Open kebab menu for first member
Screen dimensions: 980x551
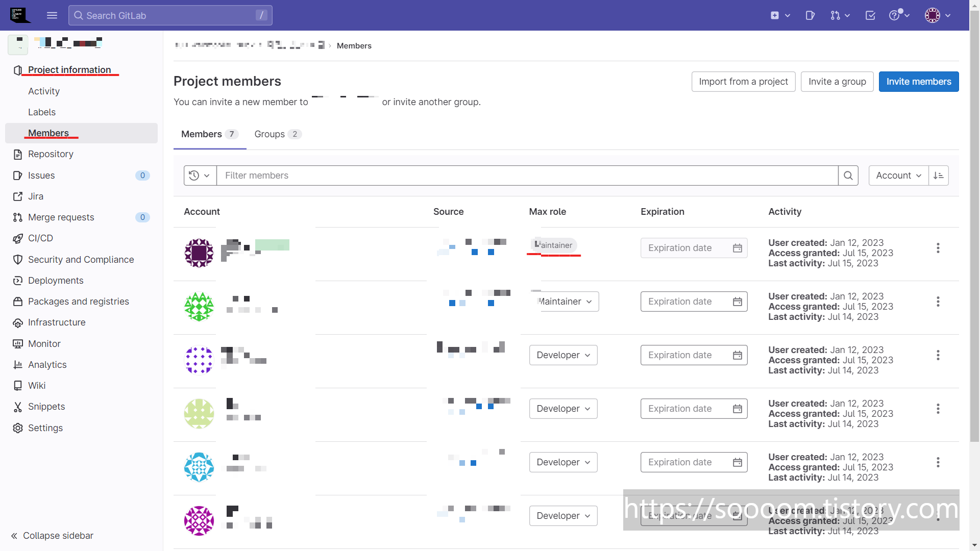click(938, 248)
